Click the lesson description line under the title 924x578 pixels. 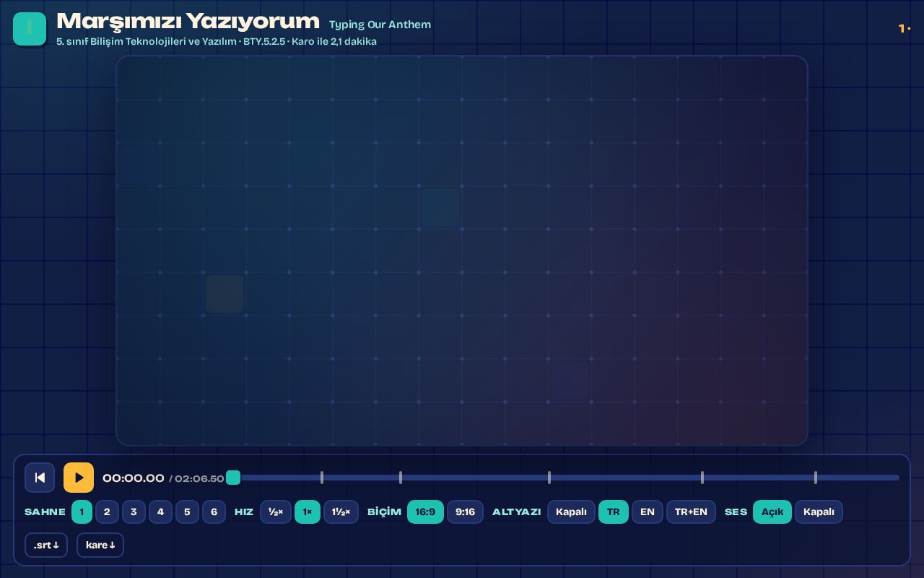[217, 41]
